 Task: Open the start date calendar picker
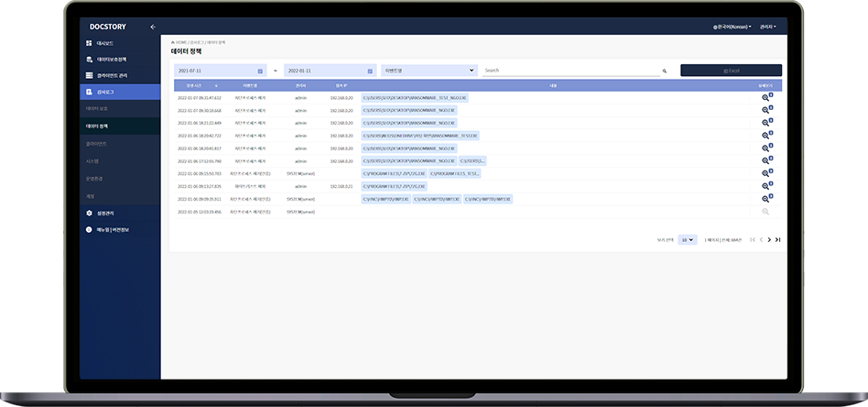click(260, 71)
